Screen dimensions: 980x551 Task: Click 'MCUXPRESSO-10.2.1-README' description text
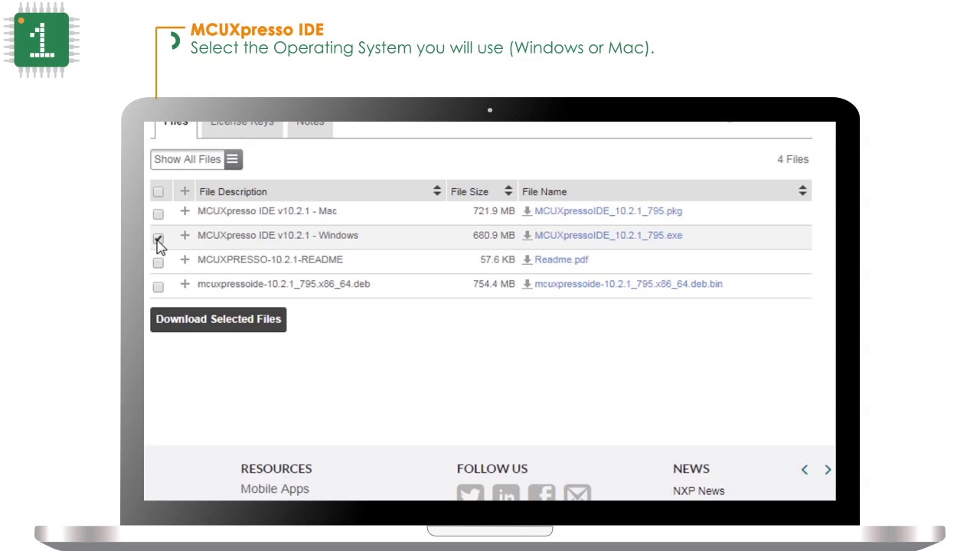tap(270, 260)
